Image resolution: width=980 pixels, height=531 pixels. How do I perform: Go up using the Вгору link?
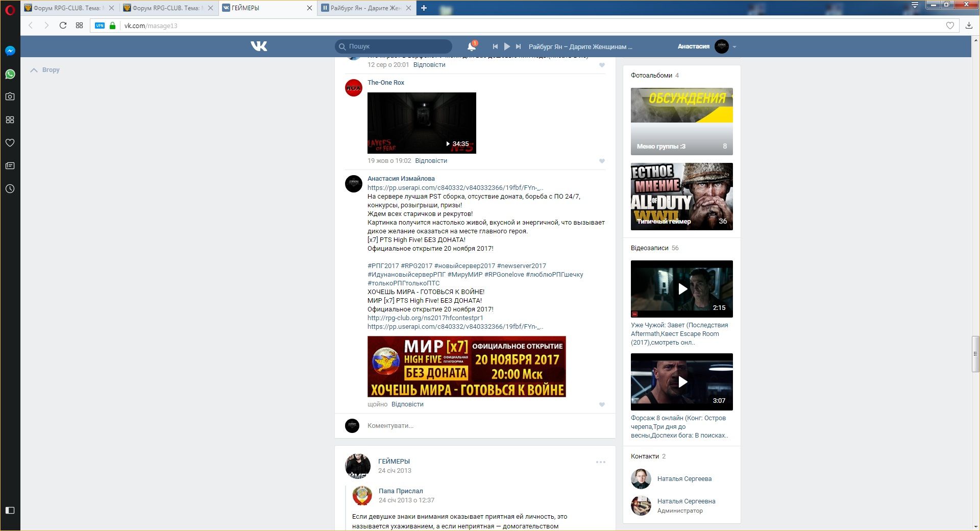pos(45,70)
